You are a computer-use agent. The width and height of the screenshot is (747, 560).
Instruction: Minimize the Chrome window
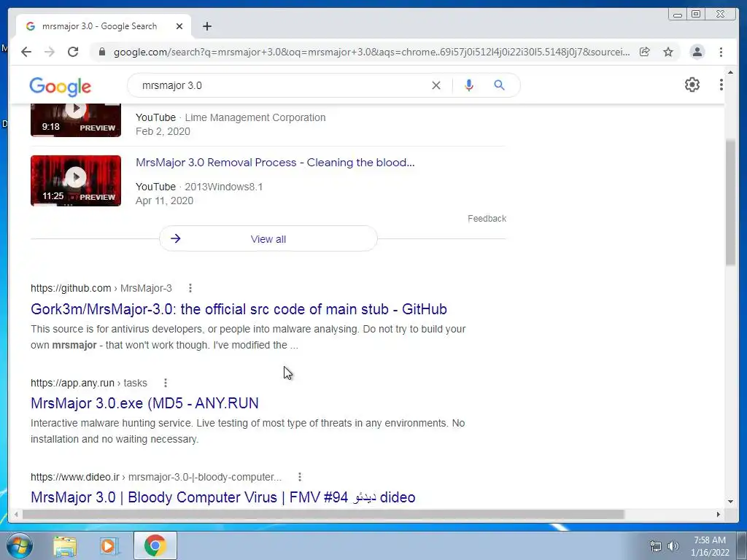pyautogui.click(x=678, y=15)
